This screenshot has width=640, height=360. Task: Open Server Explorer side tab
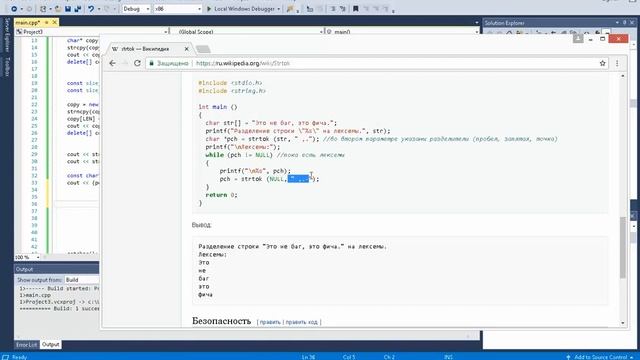point(7,35)
